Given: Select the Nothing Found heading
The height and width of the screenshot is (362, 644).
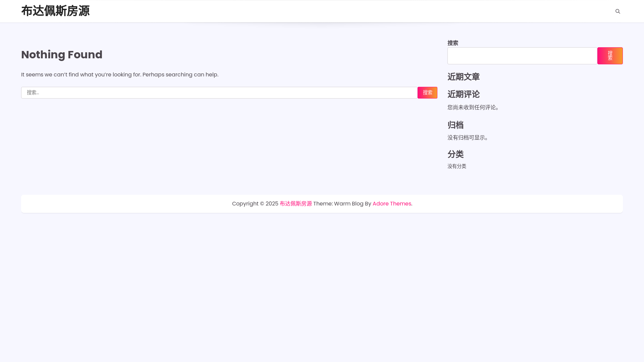Looking at the screenshot, I should click(x=62, y=55).
